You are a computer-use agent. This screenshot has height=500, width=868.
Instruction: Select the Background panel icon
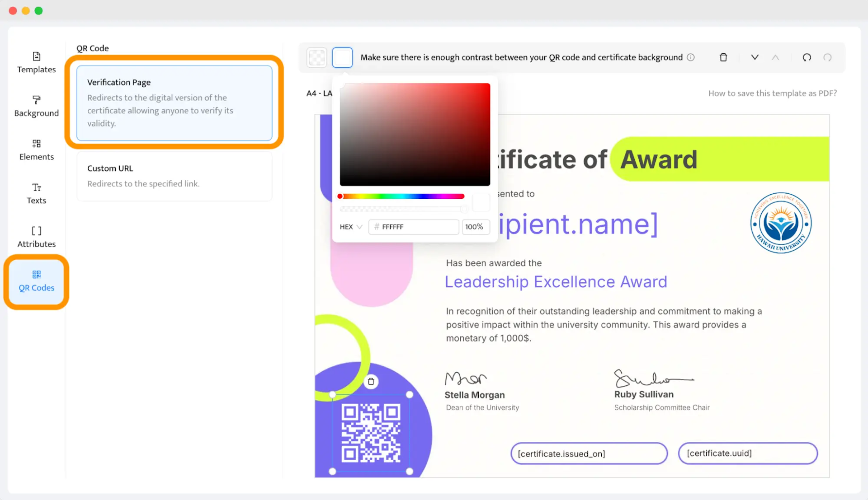coord(36,105)
